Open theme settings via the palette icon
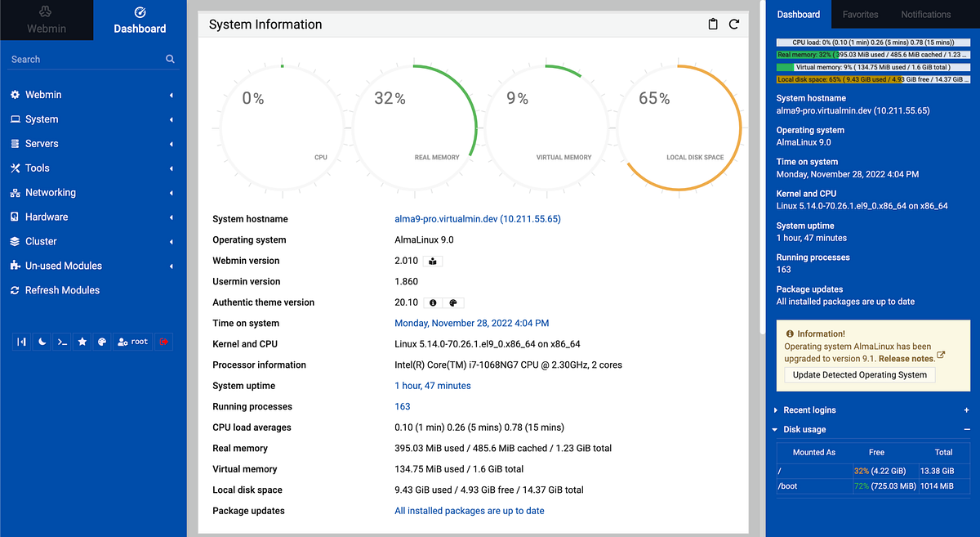980x537 pixels. (101, 341)
